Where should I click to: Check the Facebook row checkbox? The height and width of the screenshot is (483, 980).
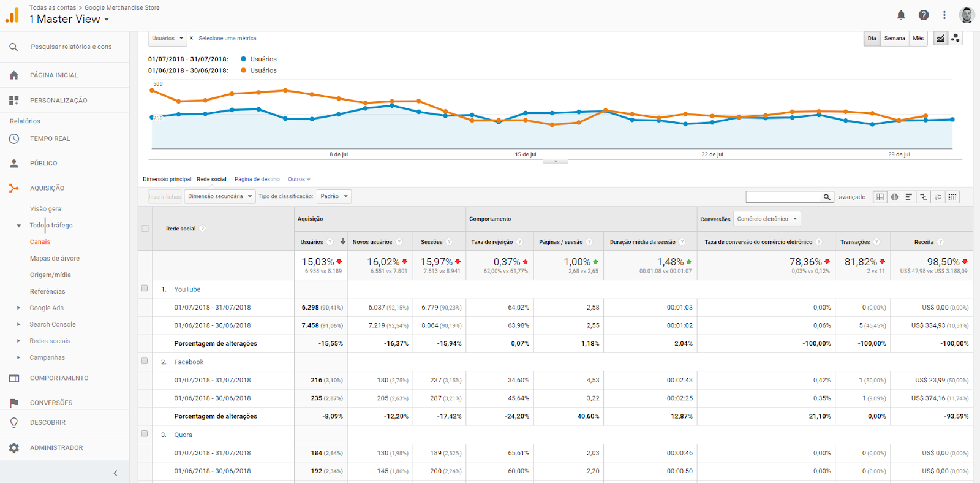[x=145, y=361]
